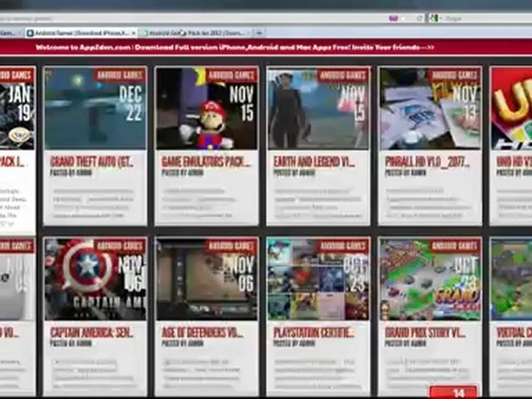The height and width of the screenshot is (399, 532).
Task: Click 'Posted by admin' under Game Emulators Pack
Action: coord(182,173)
